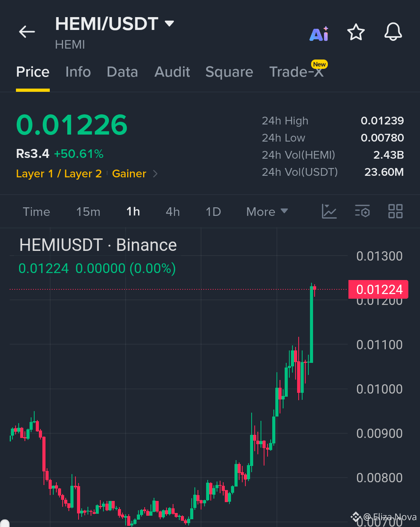Tap the HEMIUSDT · Binance chart title
This screenshot has width=420, height=527.
[98, 245]
